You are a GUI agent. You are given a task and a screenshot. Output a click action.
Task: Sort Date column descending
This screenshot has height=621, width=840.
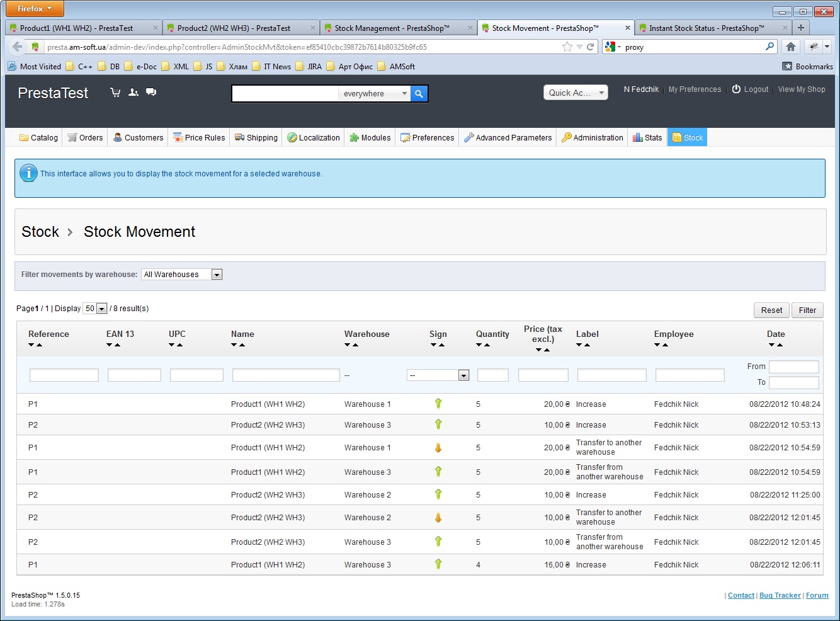772,345
